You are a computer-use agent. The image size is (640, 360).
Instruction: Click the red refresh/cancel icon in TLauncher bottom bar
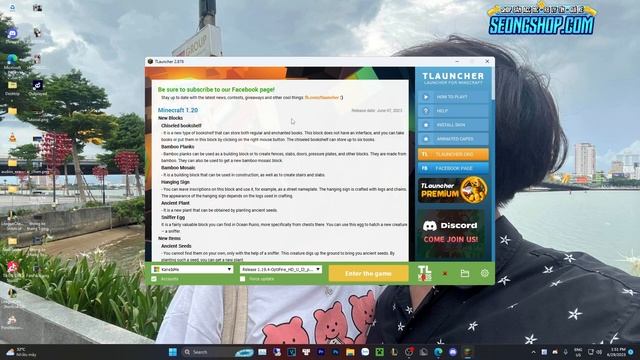pyautogui.click(x=445, y=273)
